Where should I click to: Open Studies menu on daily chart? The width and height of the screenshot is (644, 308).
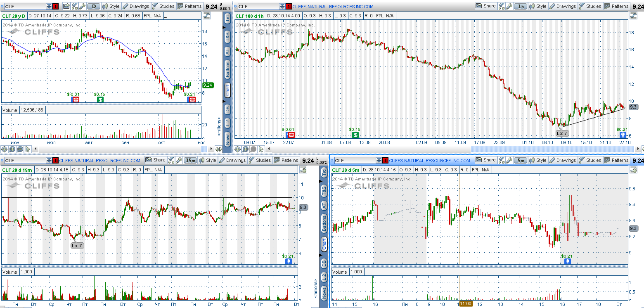[163, 6]
